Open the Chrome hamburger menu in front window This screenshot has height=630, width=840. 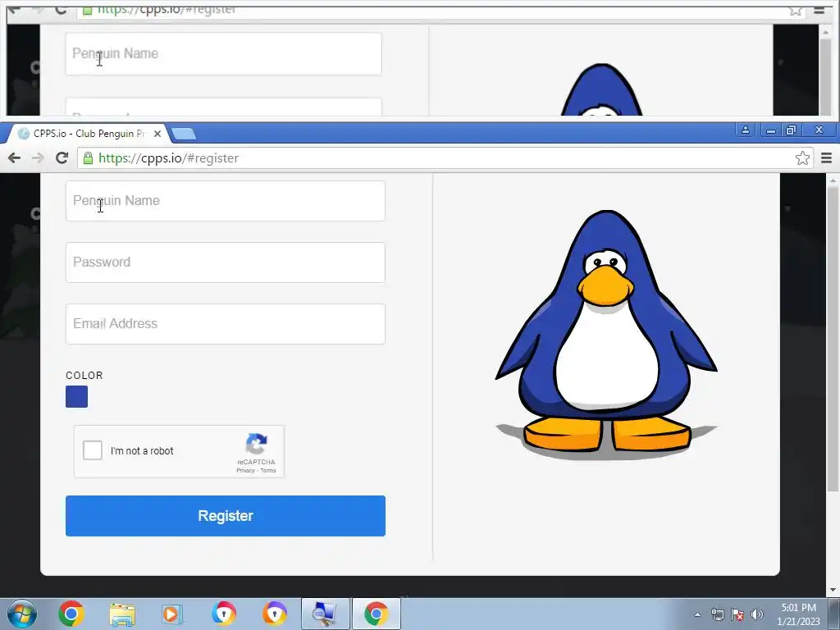tap(826, 158)
